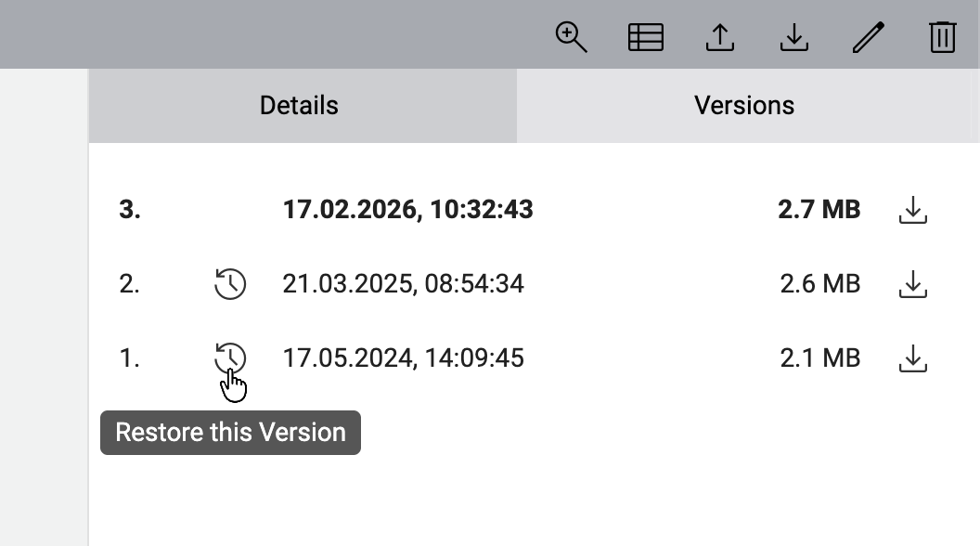Select the pencil edit icon
Image resolution: width=980 pixels, height=546 pixels.
pyautogui.click(x=868, y=37)
